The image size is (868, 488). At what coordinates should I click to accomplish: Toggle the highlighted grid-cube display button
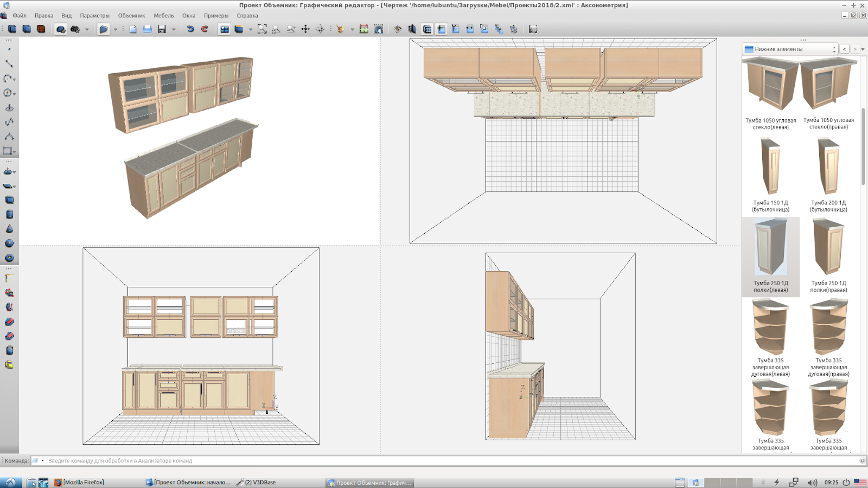(x=427, y=29)
